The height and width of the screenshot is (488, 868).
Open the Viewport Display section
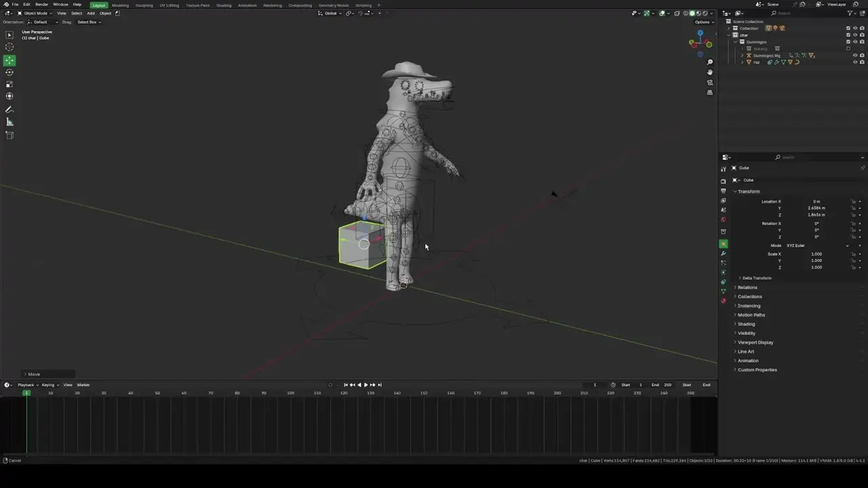[x=755, y=342]
